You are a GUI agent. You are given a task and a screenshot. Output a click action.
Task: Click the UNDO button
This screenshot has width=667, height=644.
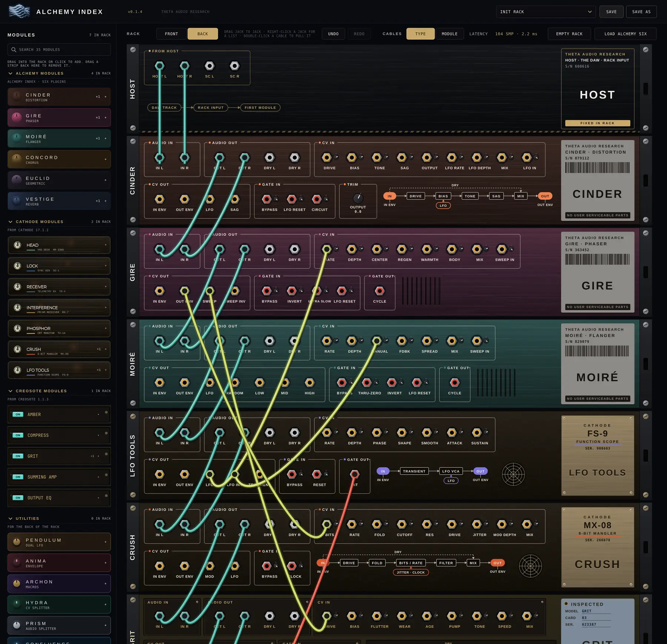333,34
